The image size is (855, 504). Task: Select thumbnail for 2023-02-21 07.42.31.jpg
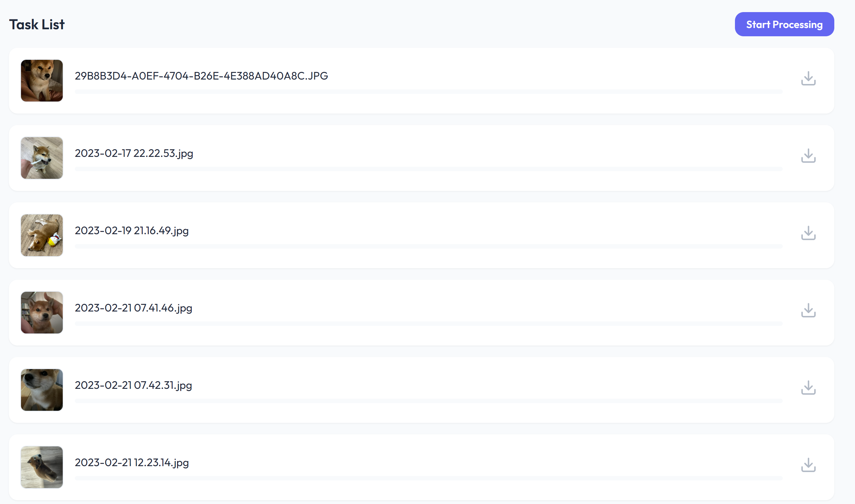[x=42, y=390]
